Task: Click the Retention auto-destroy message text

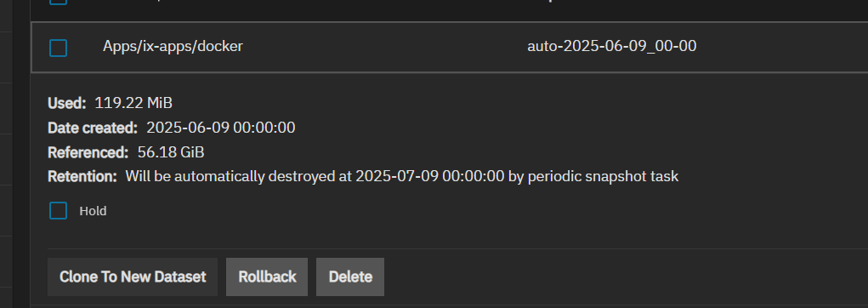Action: pos(402,177)
